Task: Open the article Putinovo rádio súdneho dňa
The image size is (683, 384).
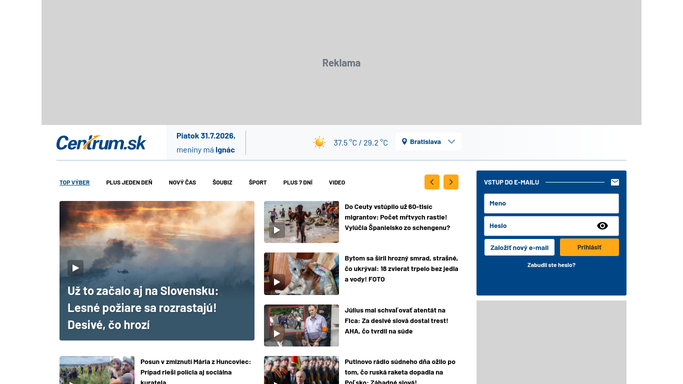Action: [400, 372]
